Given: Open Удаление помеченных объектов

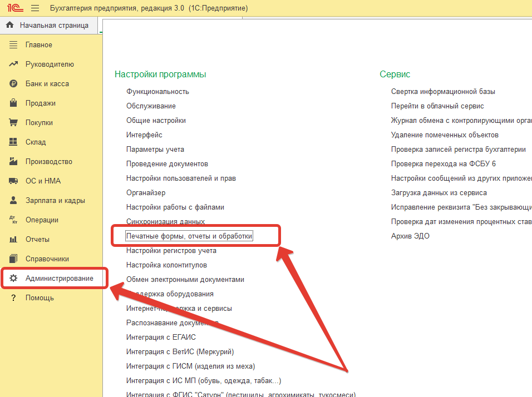Looking at the screenshot, I should coord(445,135).
